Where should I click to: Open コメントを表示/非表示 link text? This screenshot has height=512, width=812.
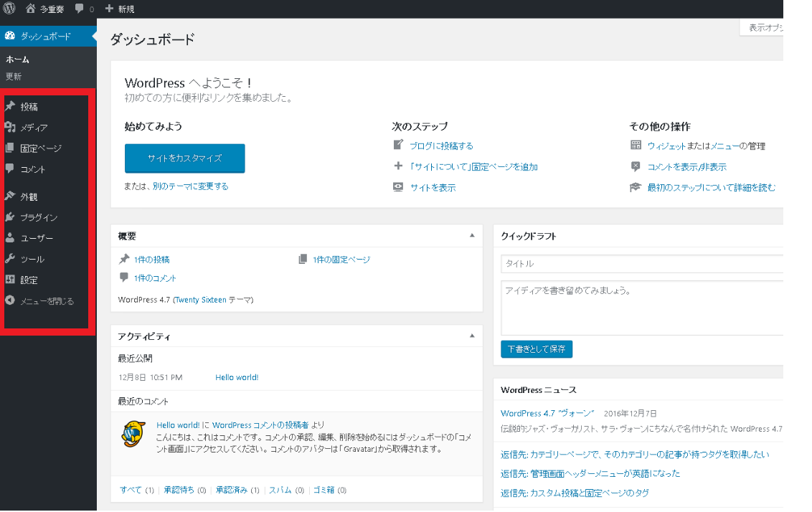pos(686,166)
